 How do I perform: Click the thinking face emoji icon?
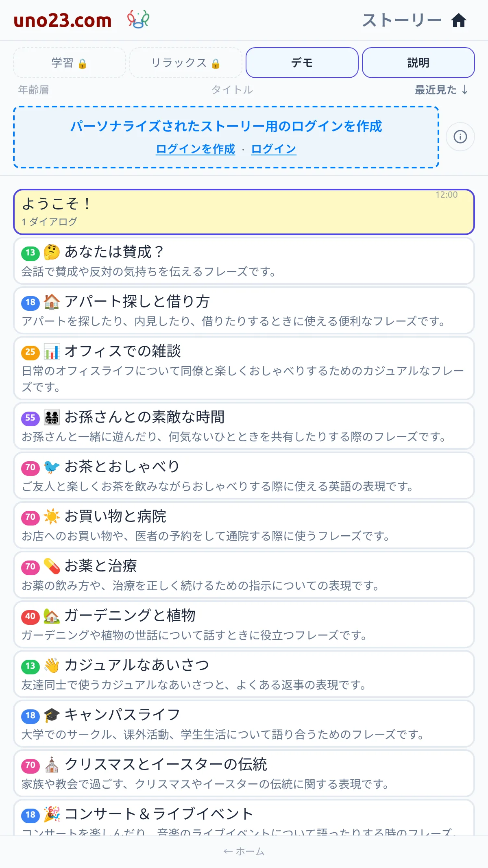[x=52, y=252]
